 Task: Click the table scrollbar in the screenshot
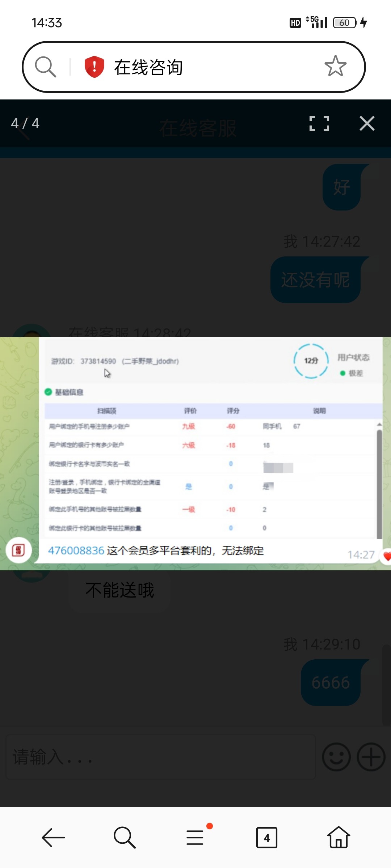(379, 481)
